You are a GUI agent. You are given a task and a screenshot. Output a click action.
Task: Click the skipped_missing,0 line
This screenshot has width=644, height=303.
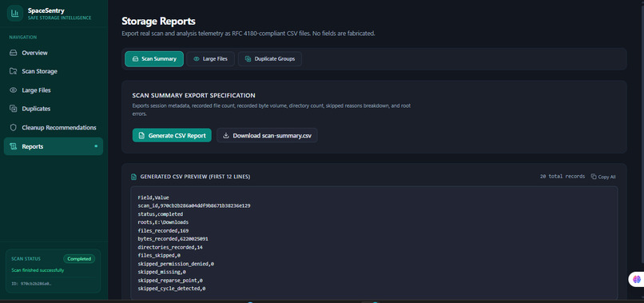point(162,272)
